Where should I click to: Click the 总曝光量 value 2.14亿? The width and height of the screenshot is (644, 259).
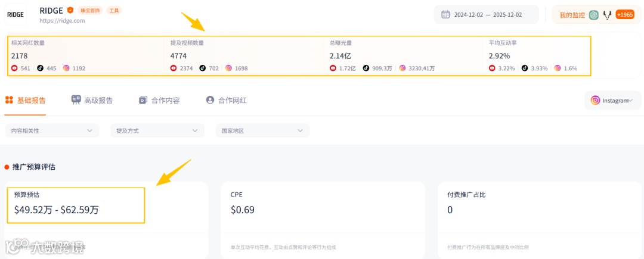(x=340, y=56)
